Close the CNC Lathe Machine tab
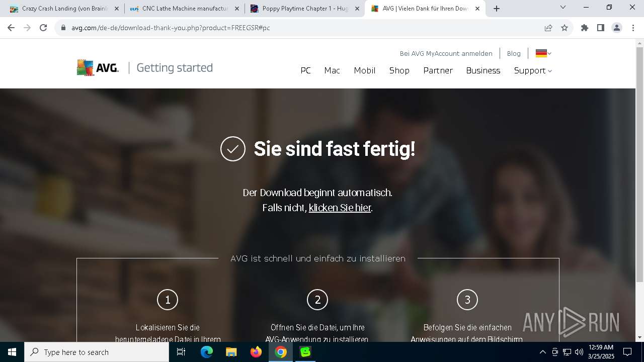This screenshot has height=362, width=644. [x=237, y=9]
